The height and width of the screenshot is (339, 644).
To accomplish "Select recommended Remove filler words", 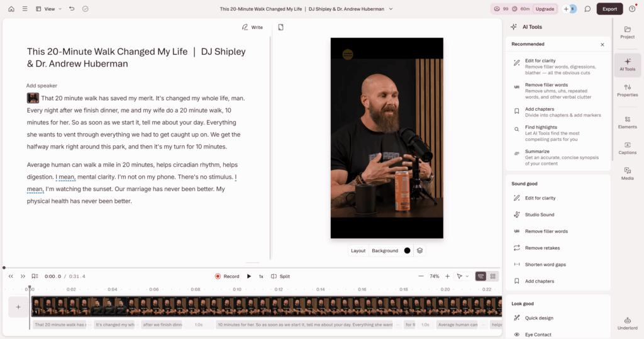I will point(558,91).
